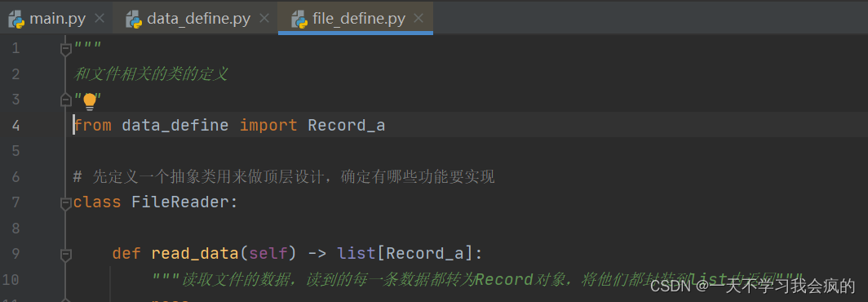This screenshot has width=868, height=302.
Task: Click the 'def' keyword on line 9
Action: coord(126,254)
